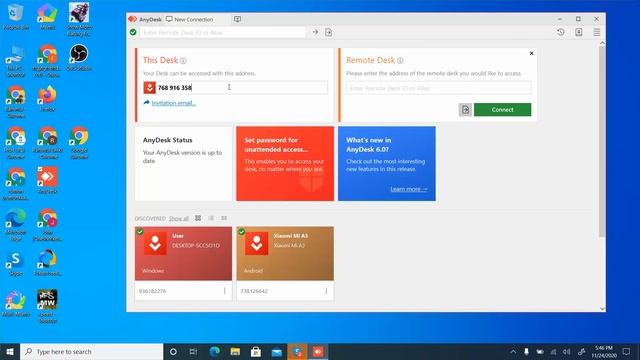Viewport: 640px width, 360px height.
Task: Click the green Connect button
Action: click(x=502, y=109)
